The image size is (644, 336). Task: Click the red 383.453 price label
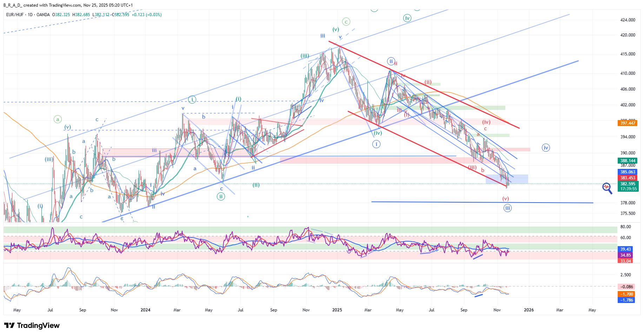[x=628, y=178]
